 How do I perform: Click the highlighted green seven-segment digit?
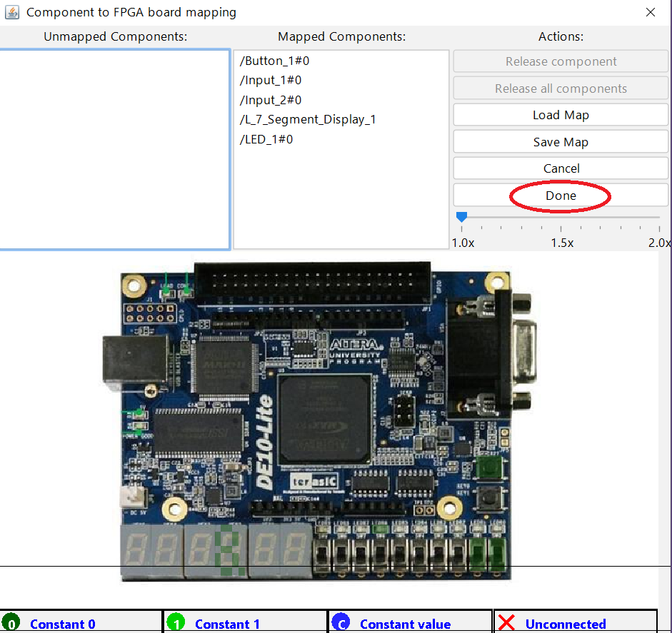(227, 551)
